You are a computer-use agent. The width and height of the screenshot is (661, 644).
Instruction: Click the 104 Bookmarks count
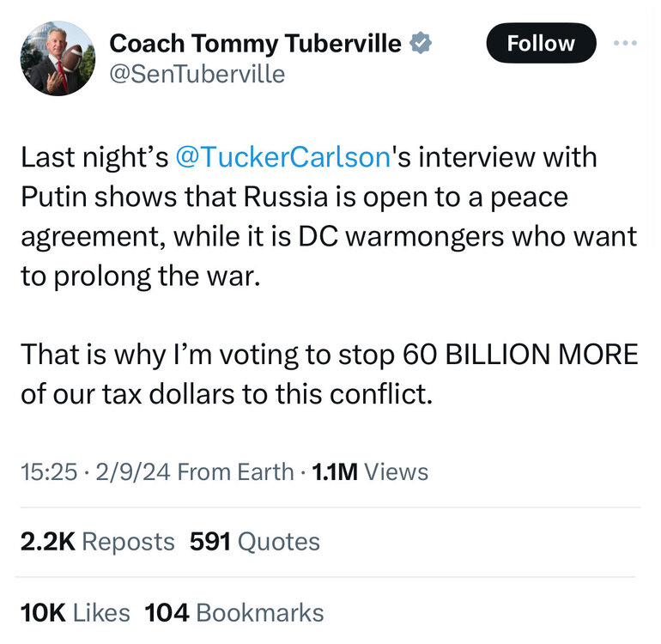[234, 612]
